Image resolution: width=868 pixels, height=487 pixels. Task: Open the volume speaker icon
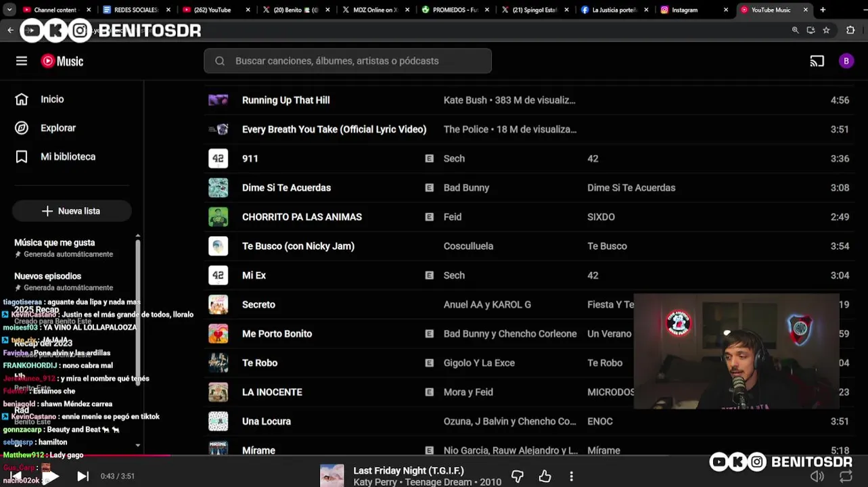pyautogui.click(x=817, y=476)
